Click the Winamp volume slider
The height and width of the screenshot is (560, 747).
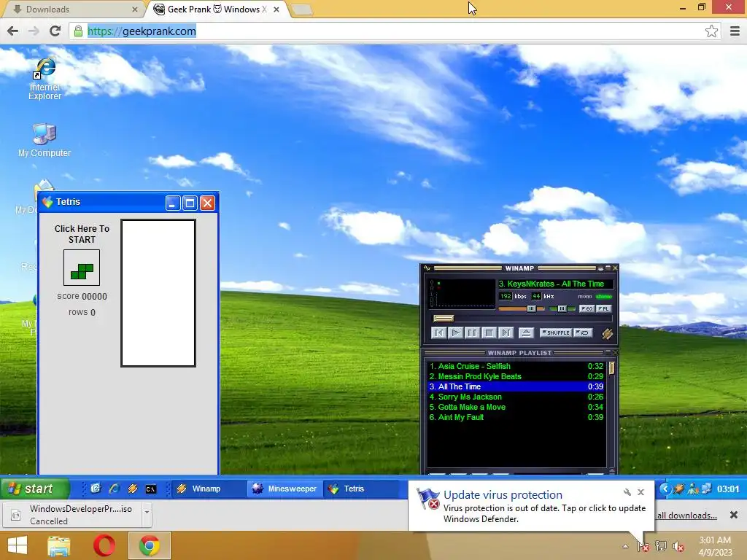pyautogui.click(x=521, y=308)
